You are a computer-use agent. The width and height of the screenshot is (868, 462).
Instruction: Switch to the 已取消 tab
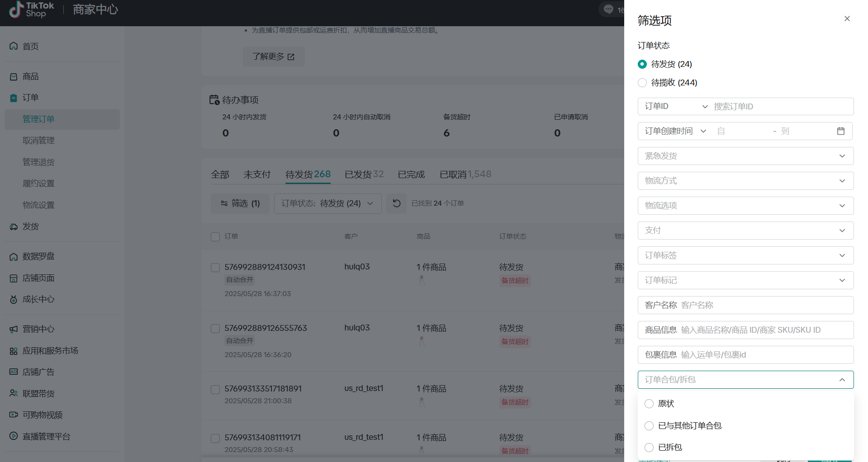453,174
